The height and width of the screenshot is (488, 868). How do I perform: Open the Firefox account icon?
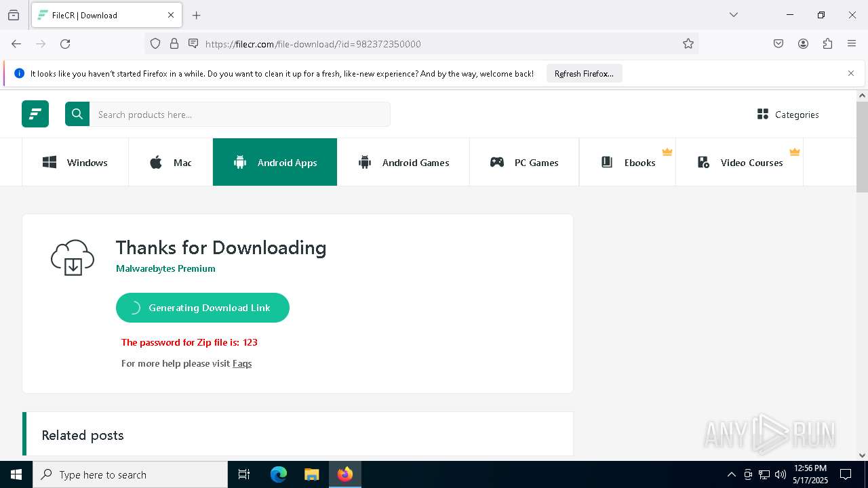click(803, 44)
